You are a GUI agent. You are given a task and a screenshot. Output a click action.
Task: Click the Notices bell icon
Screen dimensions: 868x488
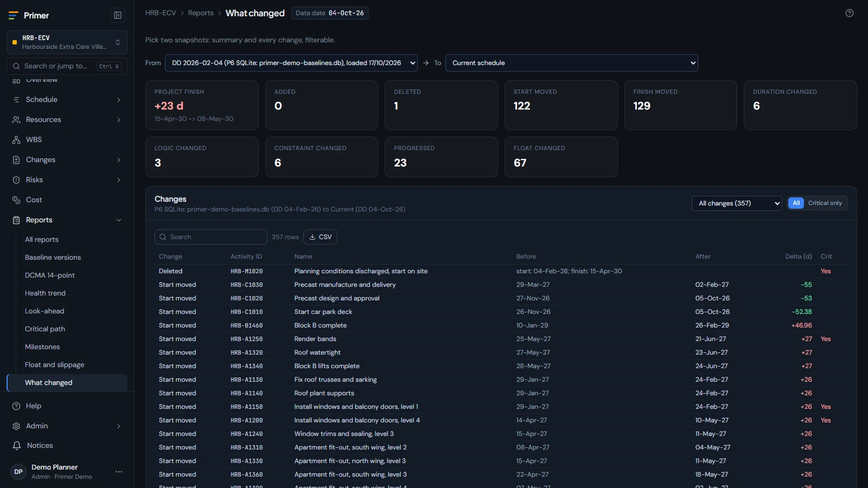tap(16, 446)
